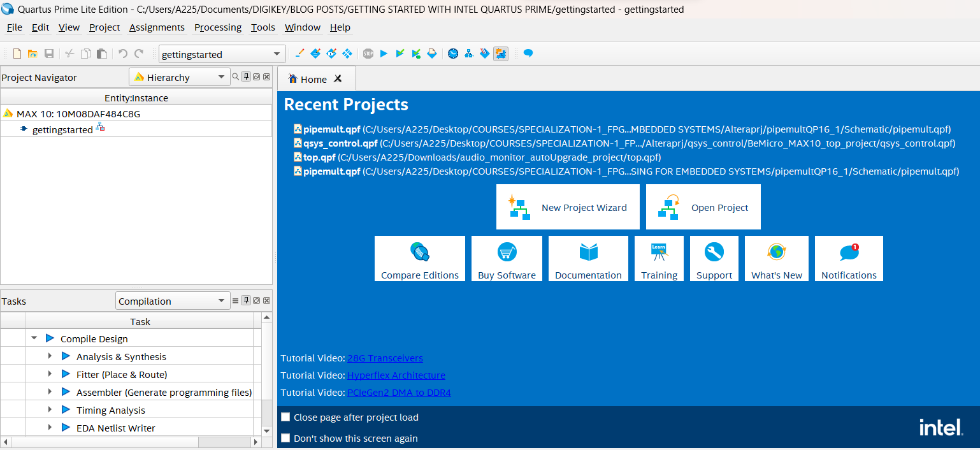The image size is (980, 450).
Task: Check Don't show this screen again
Action: [x=285, y=438]
